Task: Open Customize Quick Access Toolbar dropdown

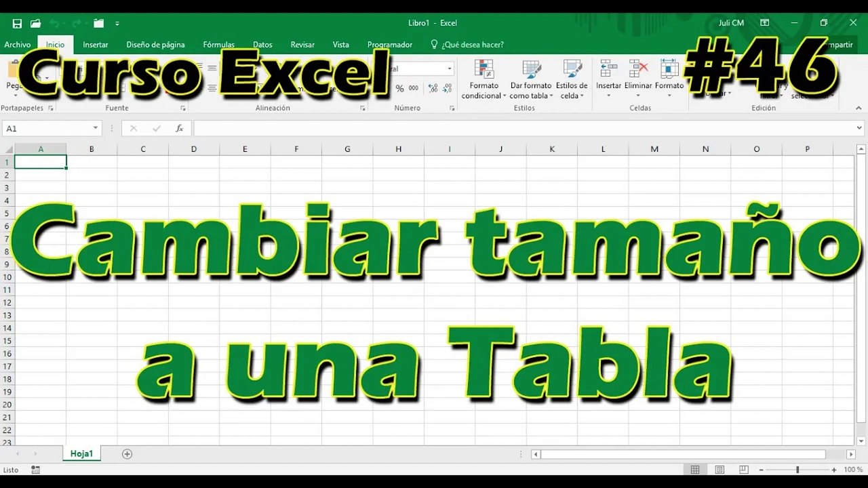Action: click(117, 23)
